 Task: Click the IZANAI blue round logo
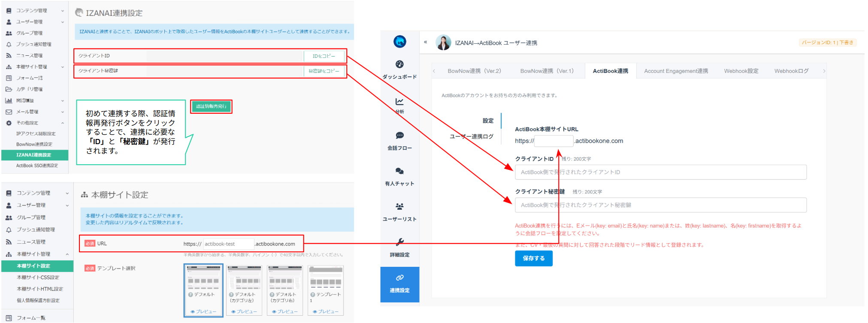coord(400,41)
